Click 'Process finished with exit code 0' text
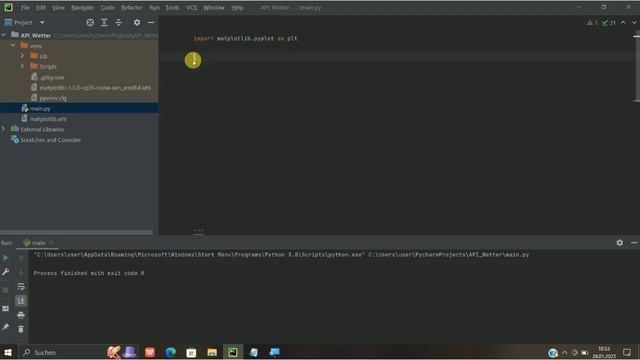 pos(89,273)
